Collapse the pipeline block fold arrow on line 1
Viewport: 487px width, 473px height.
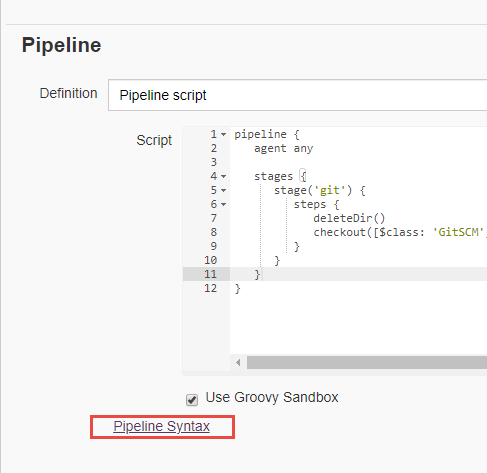[x=223, y=135]
